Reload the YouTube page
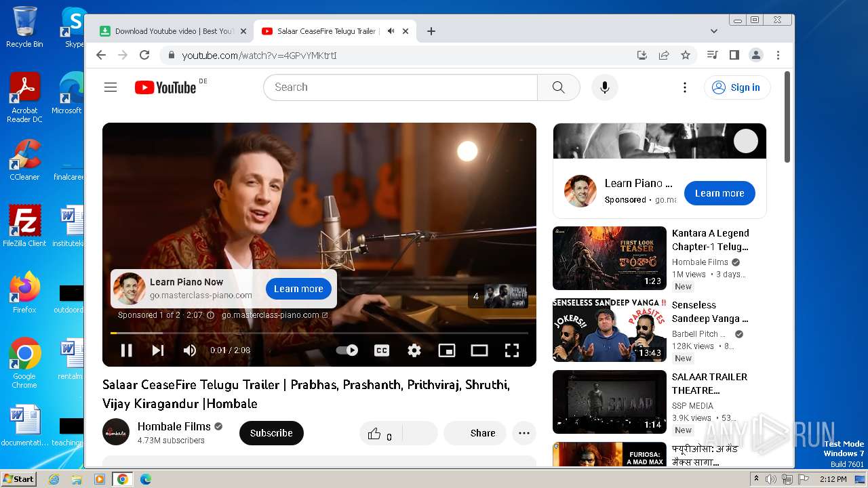The height and width of the screenshot is (488, 868). tap(144, 56)
